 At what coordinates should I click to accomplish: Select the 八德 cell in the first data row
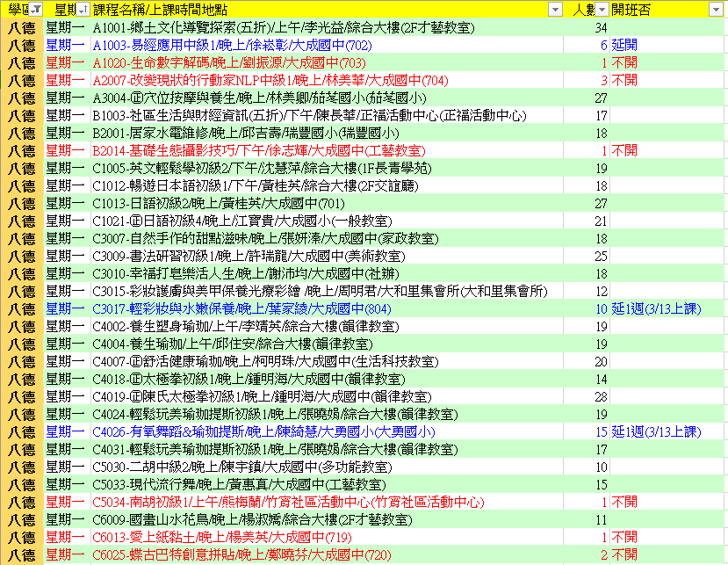pyautogui.click(x=21, y=26)
